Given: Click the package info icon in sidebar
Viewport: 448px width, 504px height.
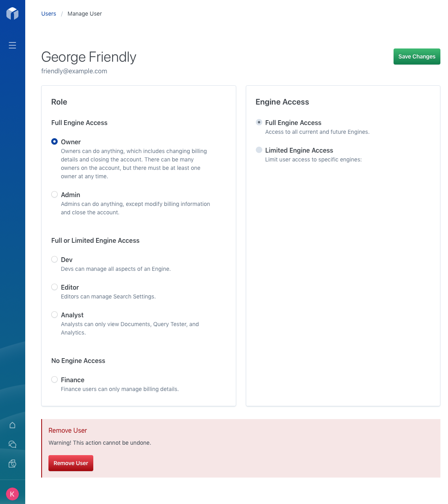Looking at the screenshot, I should tap(12, 464).
